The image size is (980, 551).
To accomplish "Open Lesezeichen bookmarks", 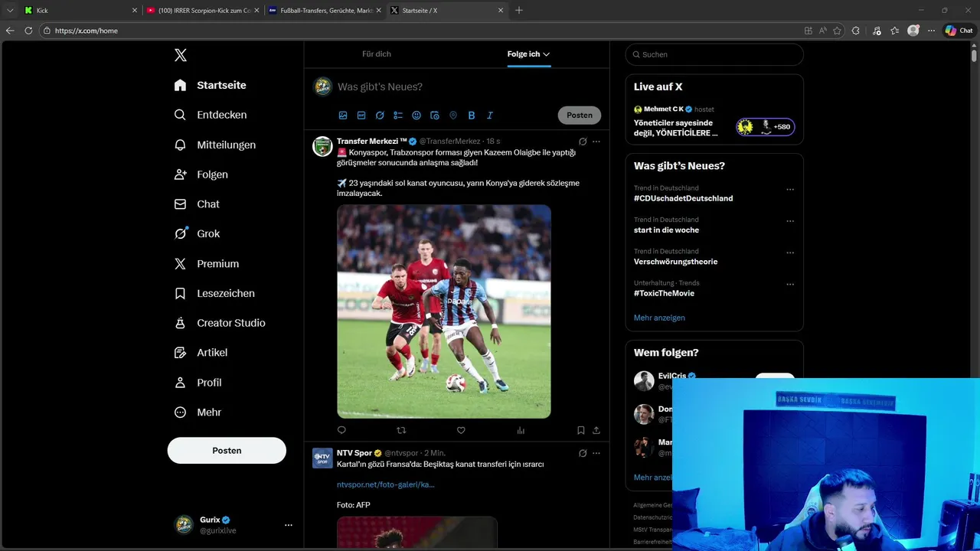I will pyautogui.click(x=214, y=293).
